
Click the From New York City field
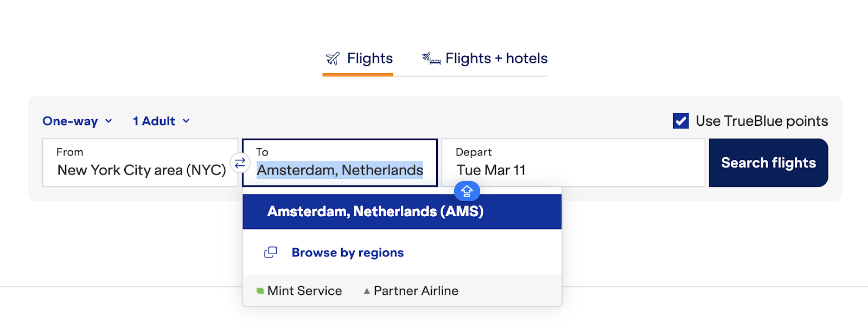[x=140, y=163]
